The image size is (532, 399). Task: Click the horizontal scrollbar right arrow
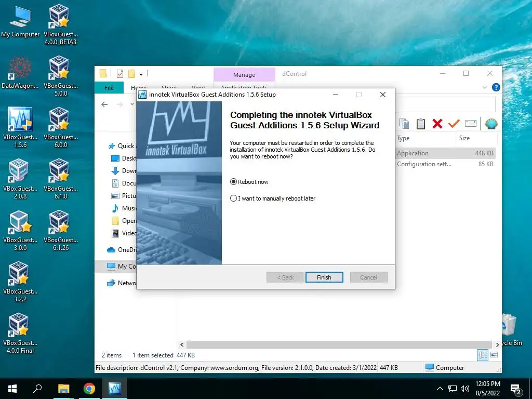point(497,344)
